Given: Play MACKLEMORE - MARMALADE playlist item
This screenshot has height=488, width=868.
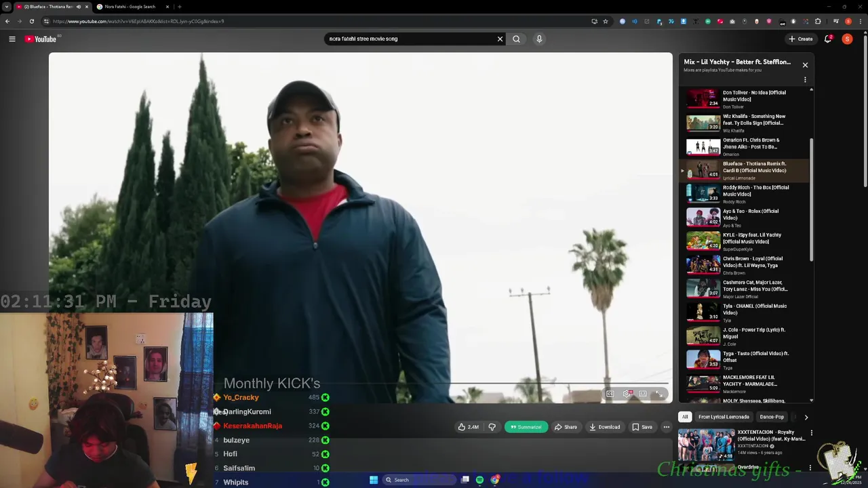Looking at the screenshot, I should pyautogui.click(x=745, y=384).
